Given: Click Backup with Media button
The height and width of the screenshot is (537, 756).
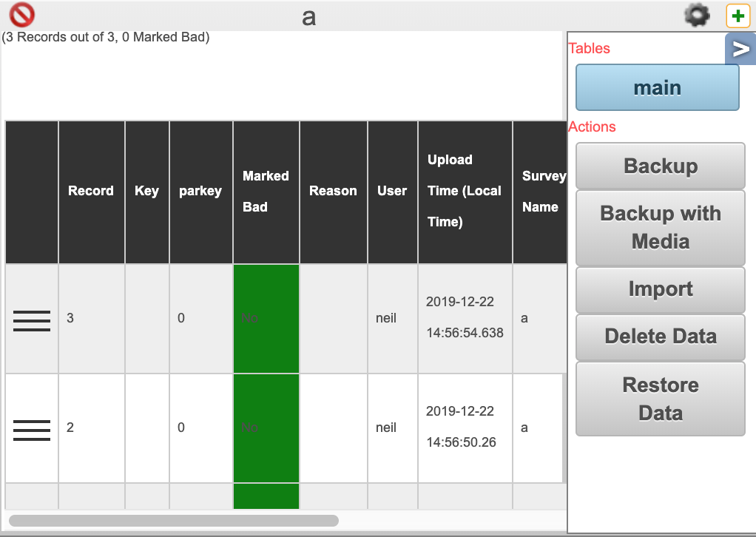Looking at the screenshot, I should click(x=660, y=228).
